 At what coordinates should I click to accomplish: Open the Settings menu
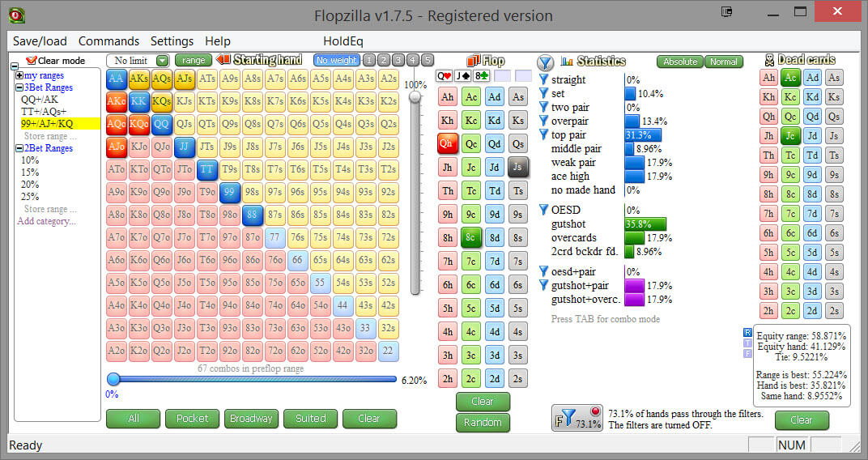coord(172,41)
